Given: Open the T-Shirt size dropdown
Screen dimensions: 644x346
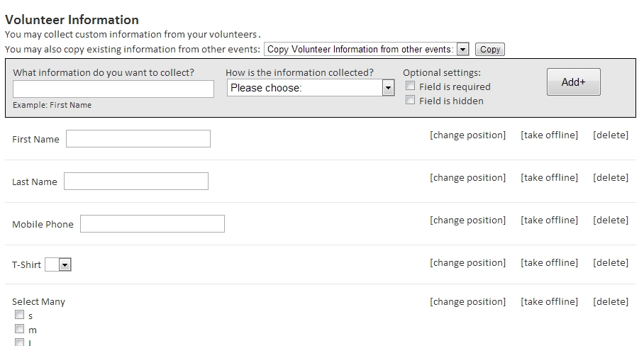Looking at the screenshot, I should pos(58,264).
